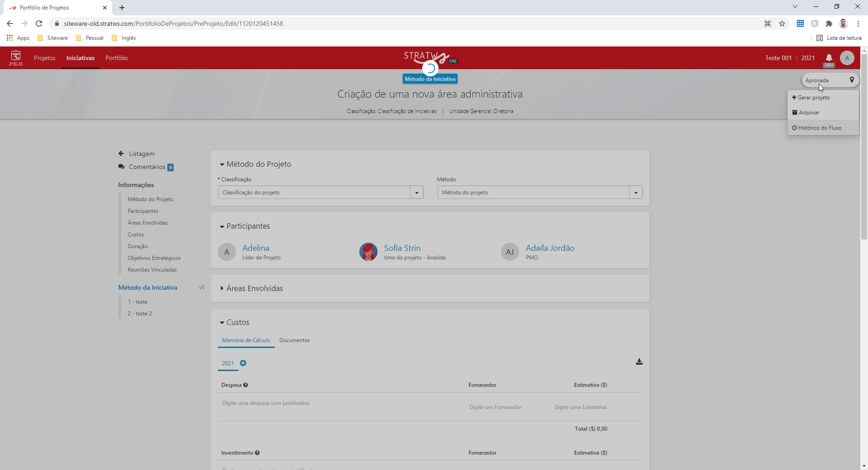Go back with the browser back arrow
Viewport: 868px width, 470px height.
click(x=10, y=23)
